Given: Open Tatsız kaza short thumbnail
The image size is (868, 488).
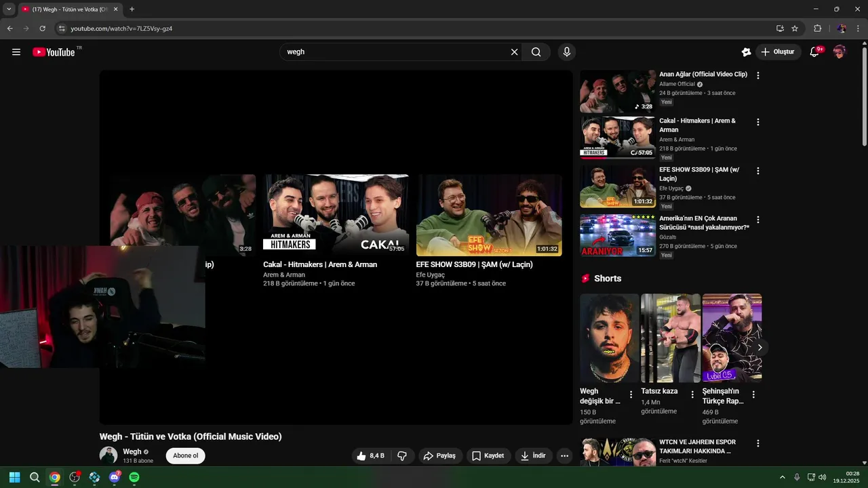Looking at the screenshot, I should coord(671,338).
